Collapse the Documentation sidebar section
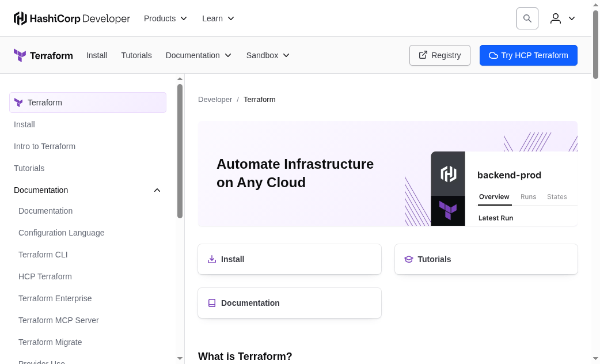 pos(157,190)
